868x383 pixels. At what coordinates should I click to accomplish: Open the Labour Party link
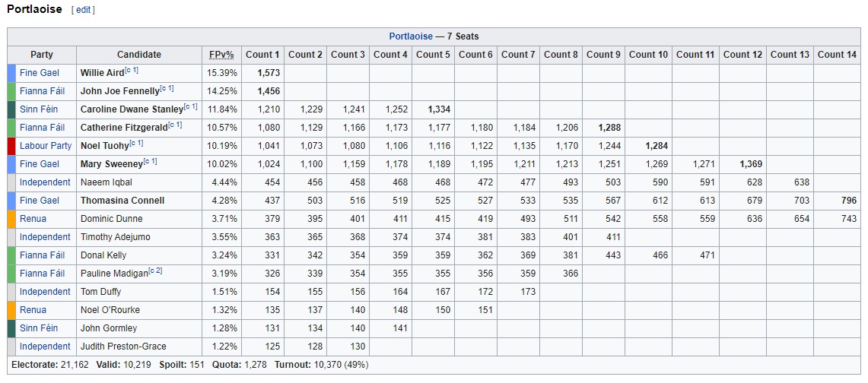pos(46,146)
